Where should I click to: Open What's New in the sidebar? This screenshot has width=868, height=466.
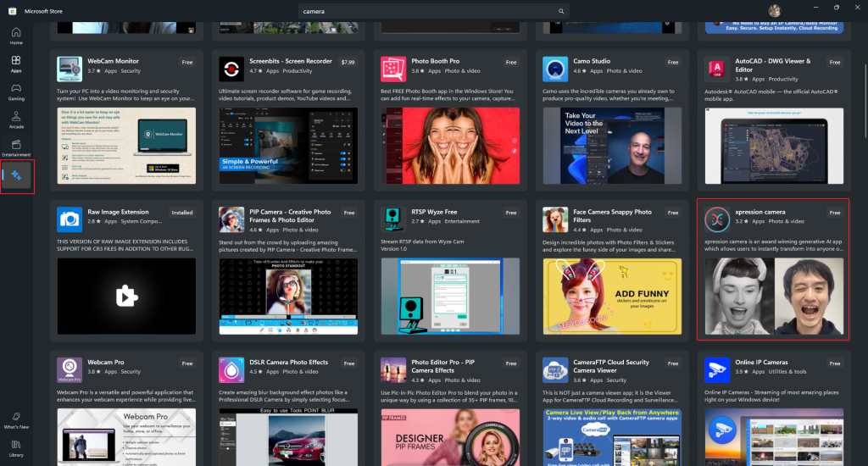click(16, 420)
